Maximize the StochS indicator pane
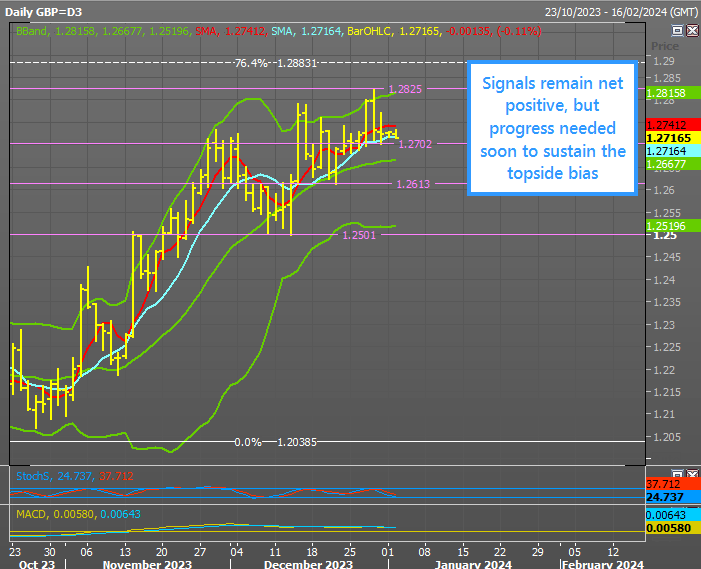The image size is (701, 569). (678, 473)
